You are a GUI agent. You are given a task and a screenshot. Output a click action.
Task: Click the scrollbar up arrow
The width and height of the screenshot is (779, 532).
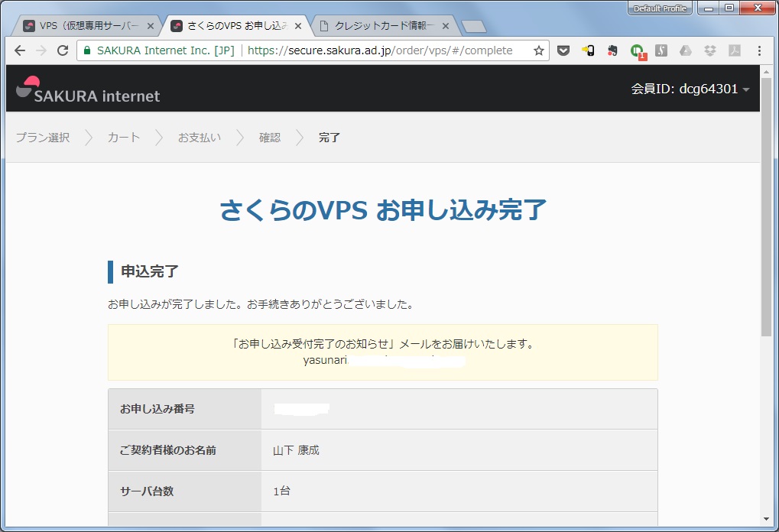click(x=766, y=72)
